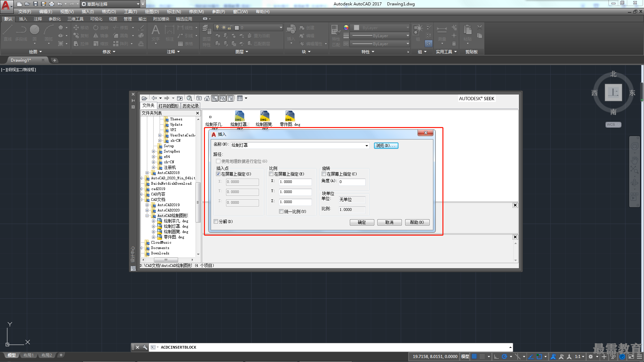Click the layer 0 color swatch in layer dropdown
644x362 pixels.
pyautogui.click(x=237, y=27)
